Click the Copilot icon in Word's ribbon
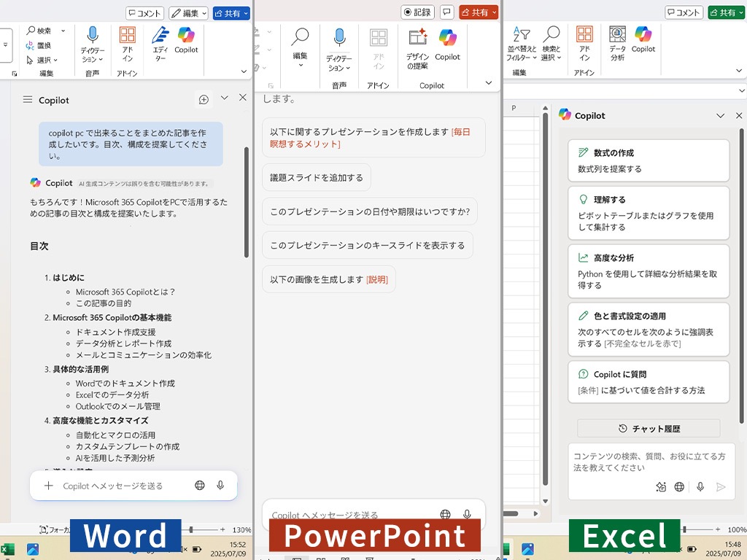This screenshot has height=560, width=747. (x=186, y=40)
